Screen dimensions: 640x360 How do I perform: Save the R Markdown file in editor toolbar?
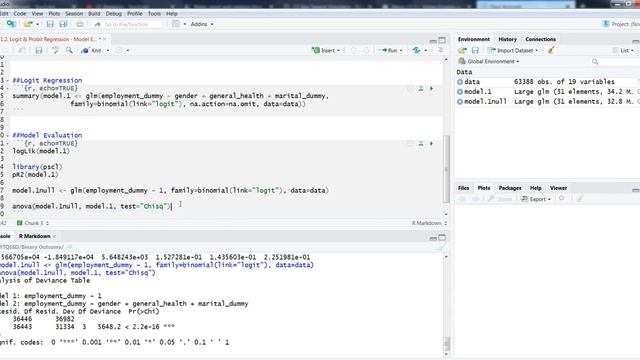[x=39, y=51]
